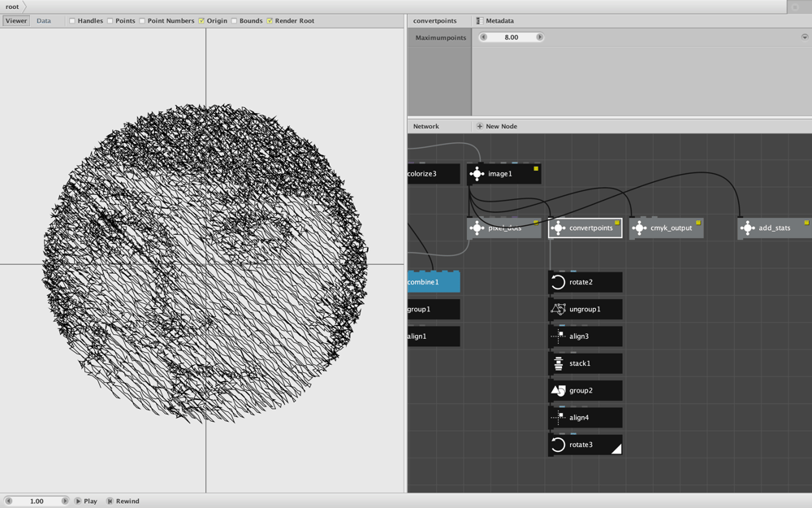Viewport: 812px width, 508px height.
Task: Select the cmyk_output node icon
Action: point(639,228)
